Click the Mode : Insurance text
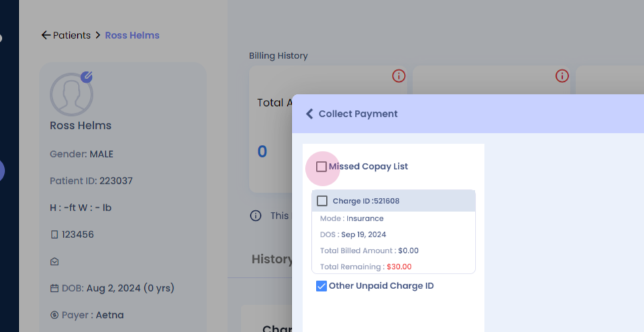This screenshot has height=332, width=644. tap(352, 219)
